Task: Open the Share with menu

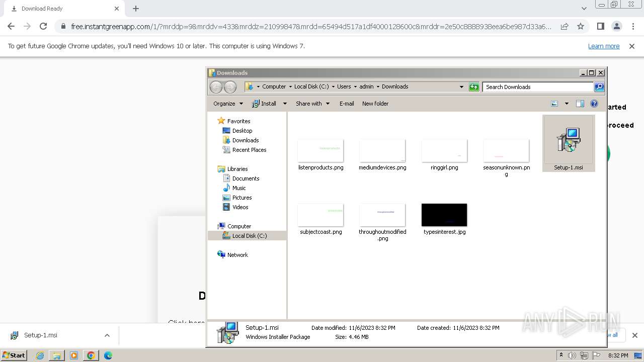Action: pyautogui.click(x=312, y=104)
